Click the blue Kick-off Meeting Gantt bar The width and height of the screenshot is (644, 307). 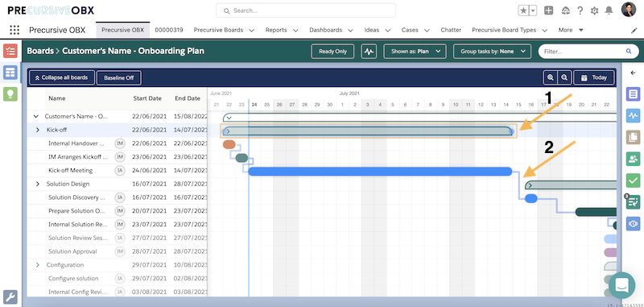380,172
